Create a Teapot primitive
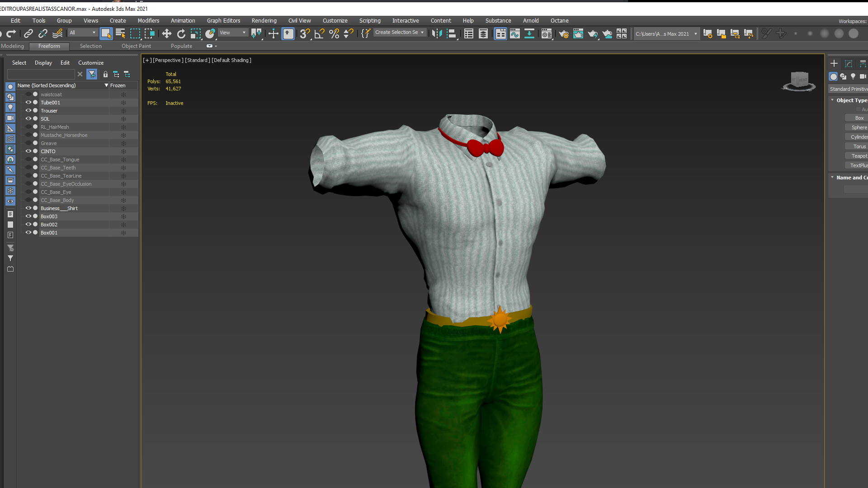 pos(857,156)
